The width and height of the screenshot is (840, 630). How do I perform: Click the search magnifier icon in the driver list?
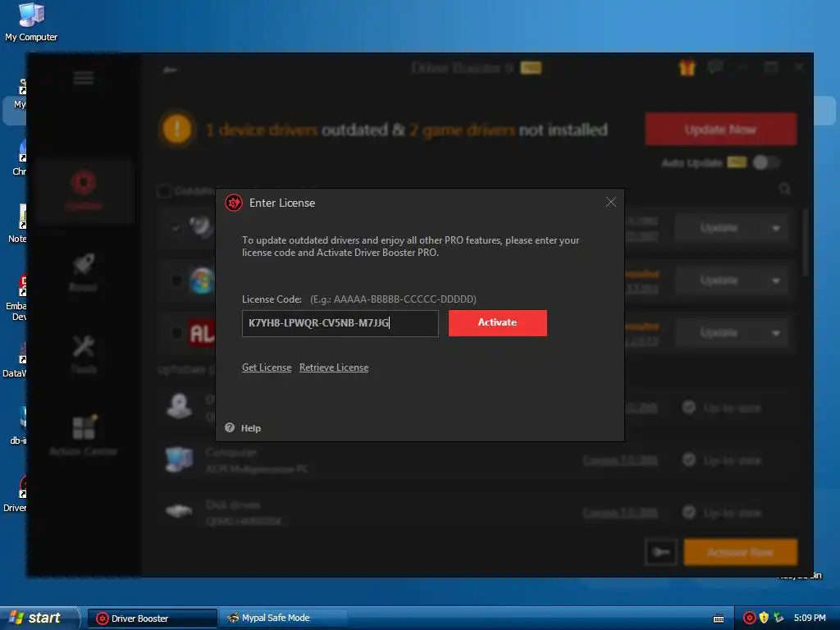(x=785, y=189)
